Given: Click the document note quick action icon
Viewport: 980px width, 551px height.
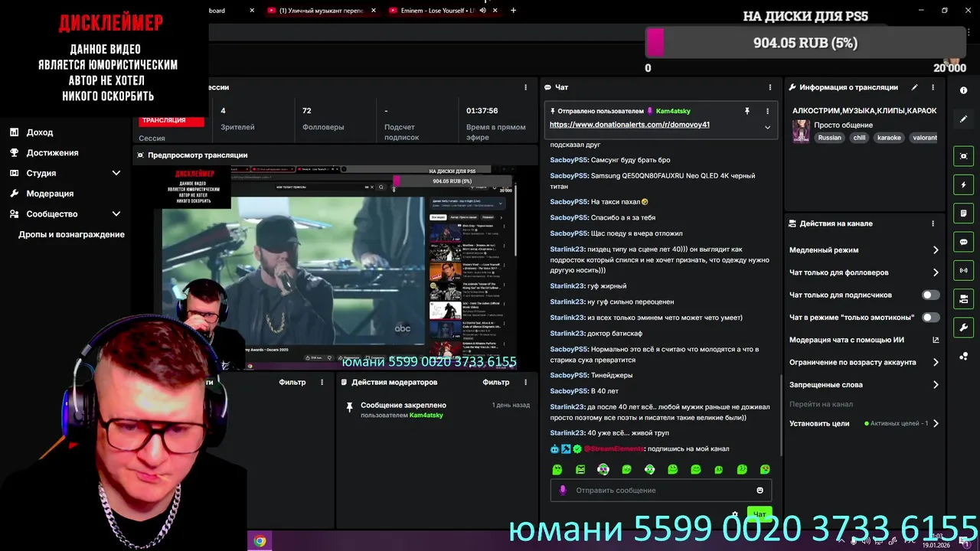Looking at the screenshot, I should 963,214.
